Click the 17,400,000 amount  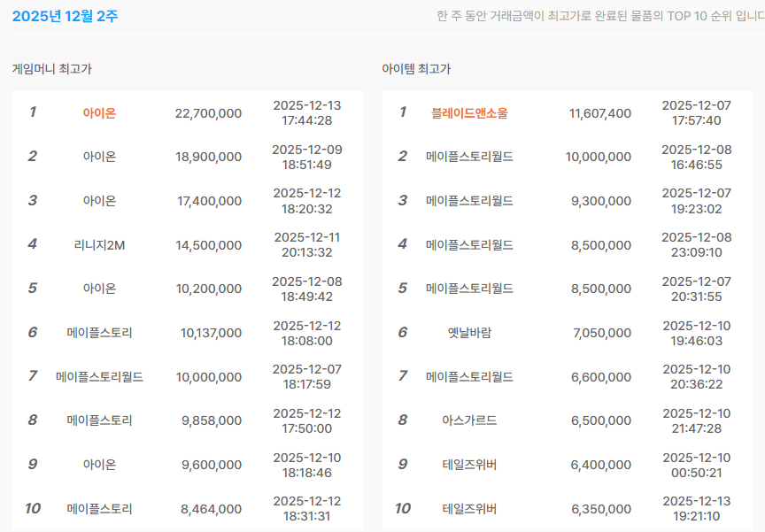click(x=209, y=201)
